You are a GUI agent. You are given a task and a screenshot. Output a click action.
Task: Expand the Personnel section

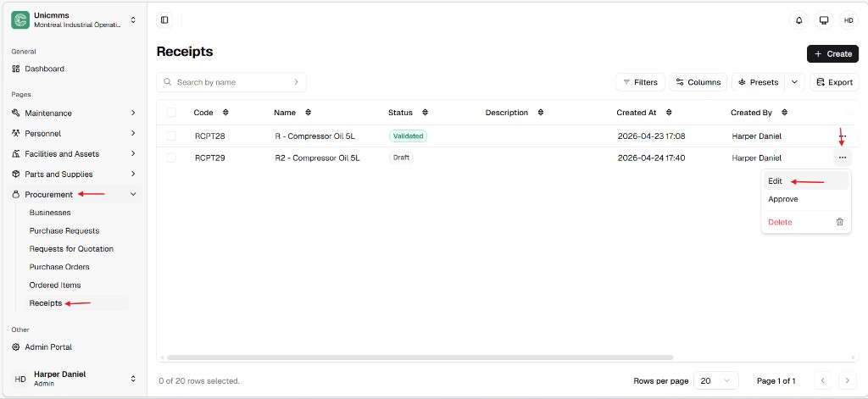(133, 133)
